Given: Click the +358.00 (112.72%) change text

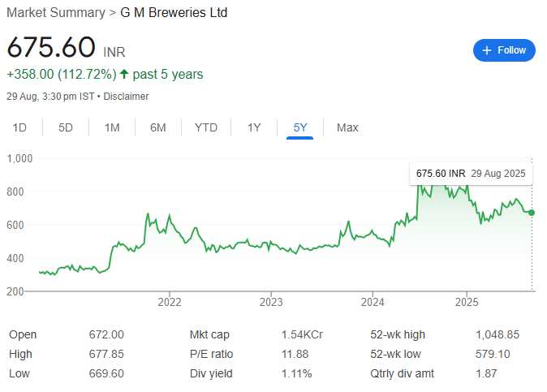Looking at the screenshot, I should [62, 75].
